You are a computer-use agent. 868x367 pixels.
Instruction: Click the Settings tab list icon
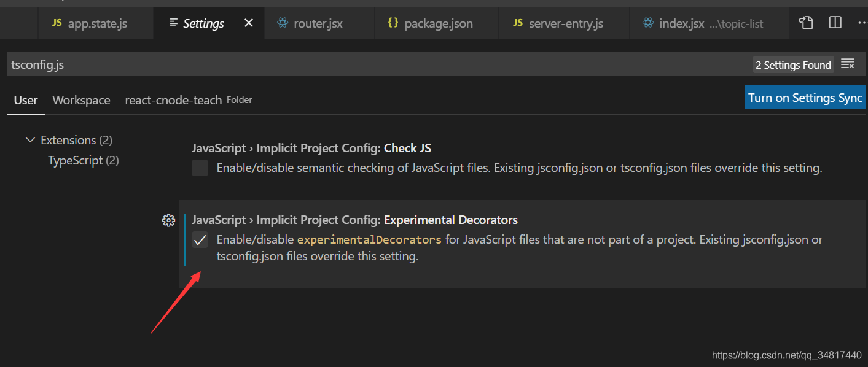click(173, 23)
